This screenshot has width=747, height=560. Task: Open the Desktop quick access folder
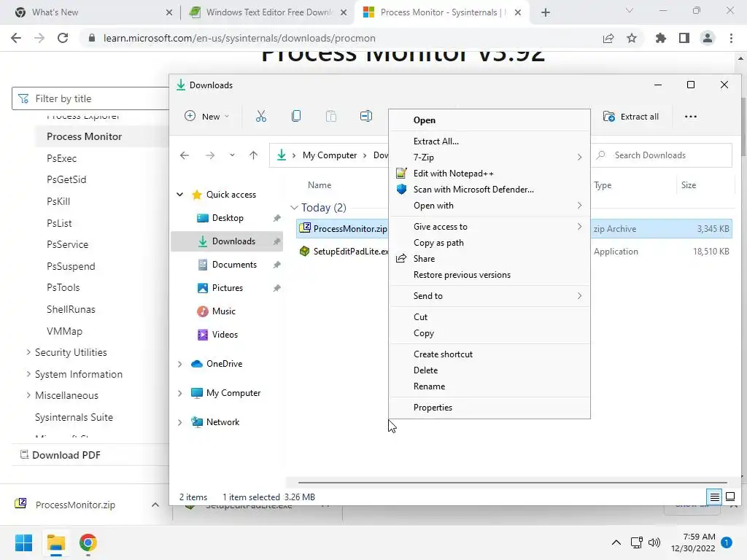(x=228, y=217)
